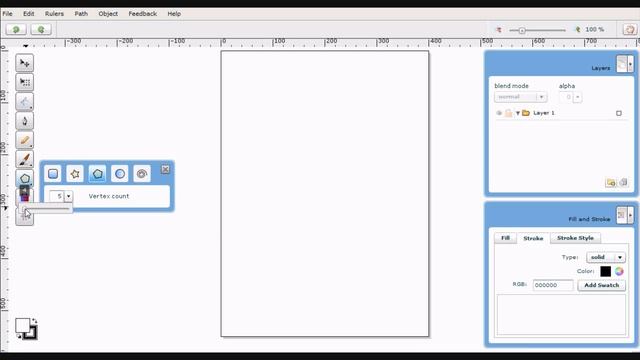
Task: Select the Pencil tool
Action: tap(24, 140)
